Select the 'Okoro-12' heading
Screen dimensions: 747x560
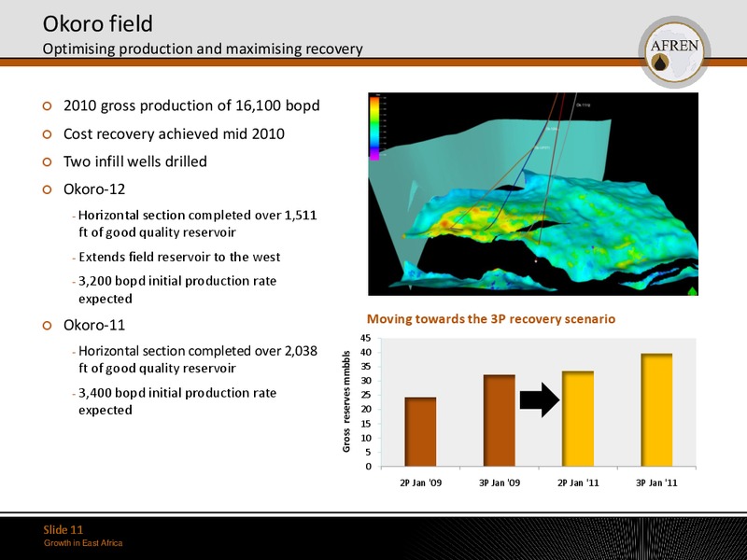pyautogui.click(x=94, y=189)
